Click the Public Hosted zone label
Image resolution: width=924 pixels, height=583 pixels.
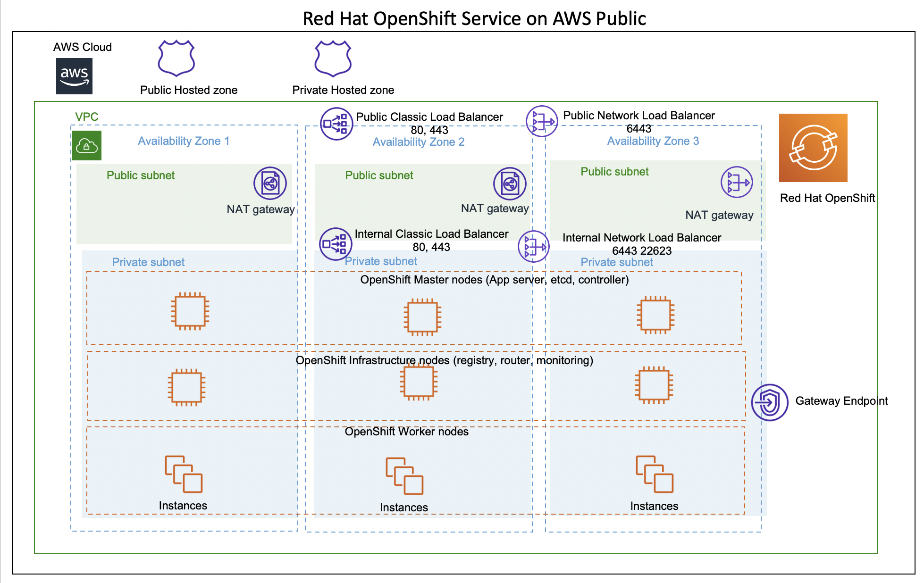tap(189, 90)
